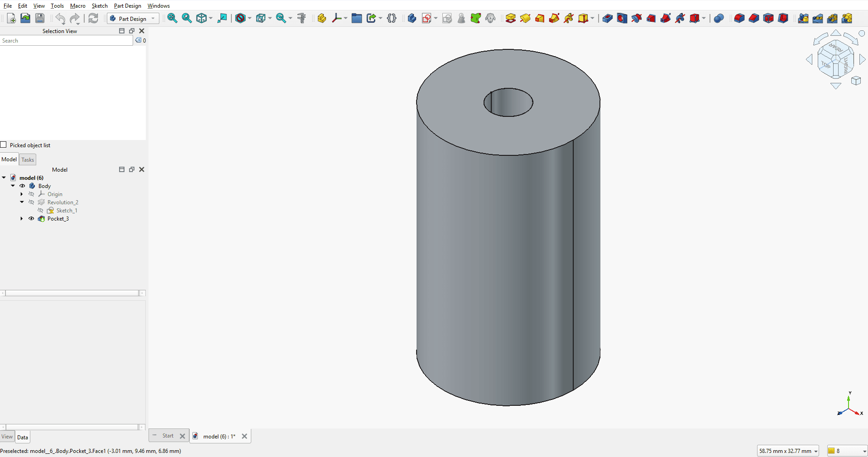Toggle Revolution_2 visibility icon
868x457 pixels.
pyautogui.click(x=31, y=202)
